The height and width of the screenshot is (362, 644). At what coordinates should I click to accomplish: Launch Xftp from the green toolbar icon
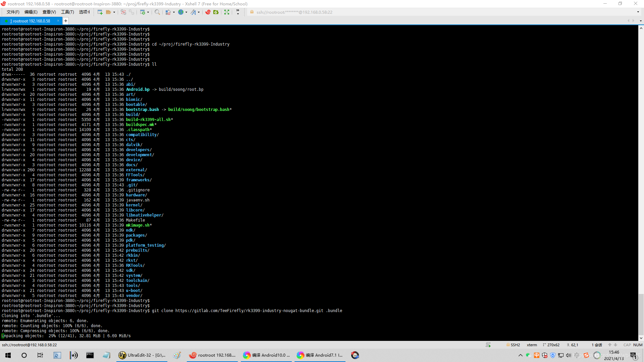coord(216,12)
